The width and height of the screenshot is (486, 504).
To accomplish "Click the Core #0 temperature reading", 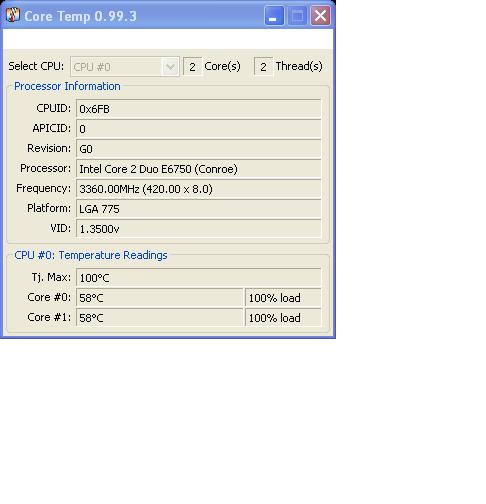I will 160,297.
